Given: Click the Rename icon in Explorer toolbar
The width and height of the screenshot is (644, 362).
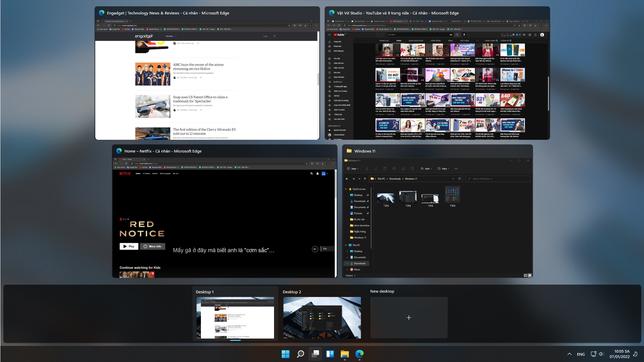Looking at the screenshot, I should pos(394,169).
